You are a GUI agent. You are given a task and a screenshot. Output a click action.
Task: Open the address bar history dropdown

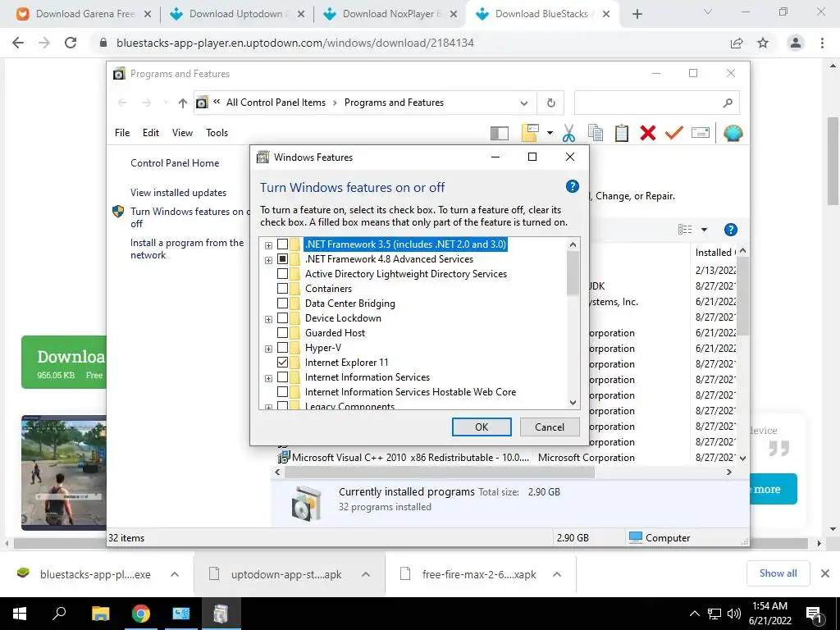pyautogui.click(x=524, y=103)
